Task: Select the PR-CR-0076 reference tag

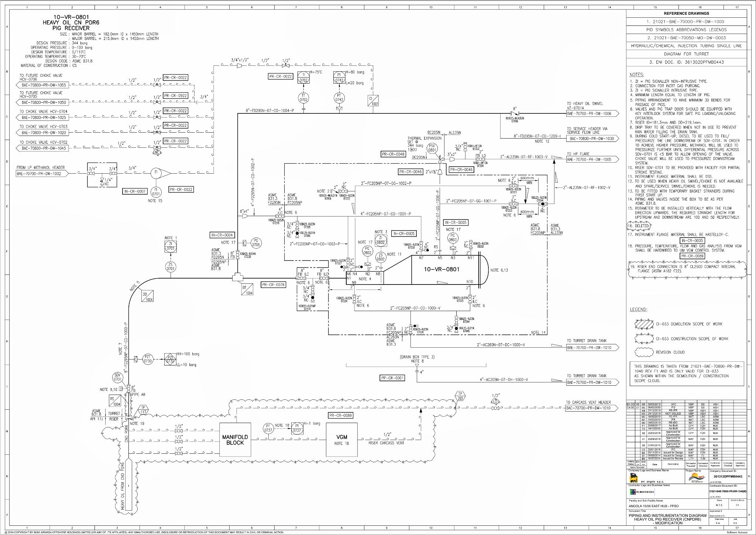Action: 274,284
